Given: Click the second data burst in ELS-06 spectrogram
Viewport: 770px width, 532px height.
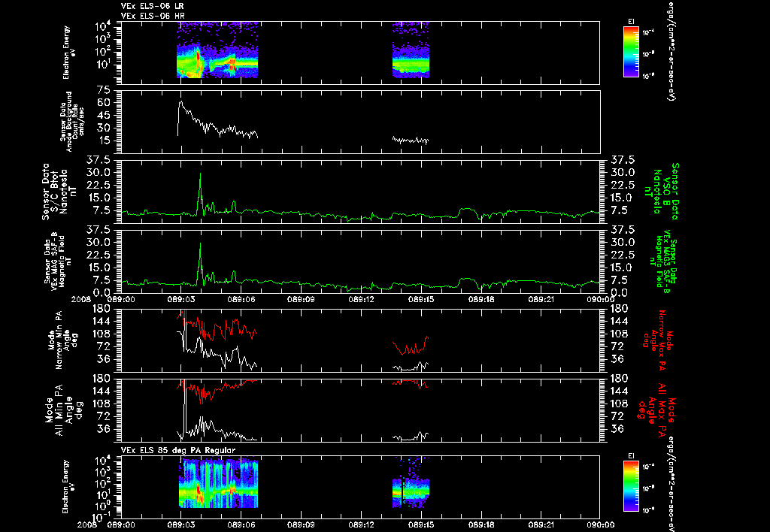Looking at the screenshot, I should (411, 50).
